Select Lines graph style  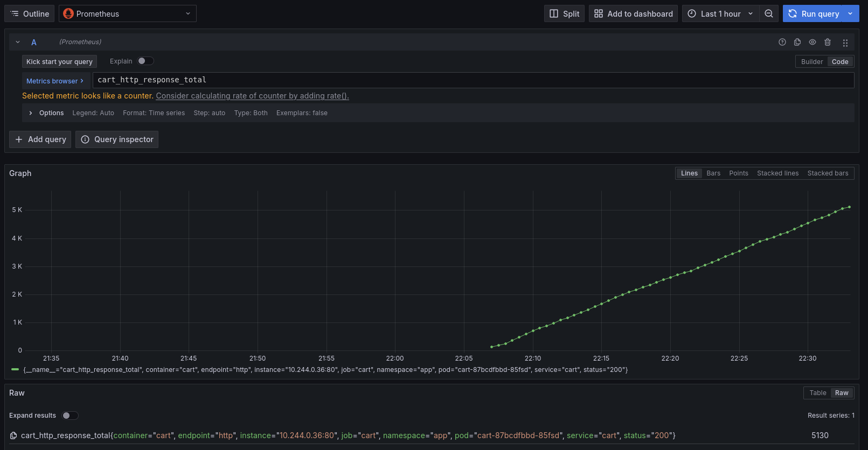tap(689, 173)
